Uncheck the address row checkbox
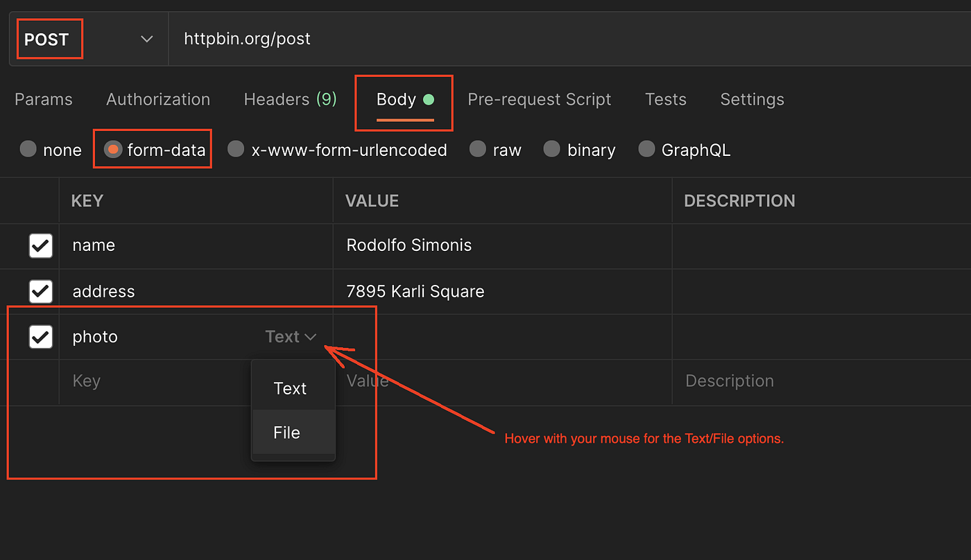The height and width of the screenshot is (560, 971). click(x=41, y=291)
